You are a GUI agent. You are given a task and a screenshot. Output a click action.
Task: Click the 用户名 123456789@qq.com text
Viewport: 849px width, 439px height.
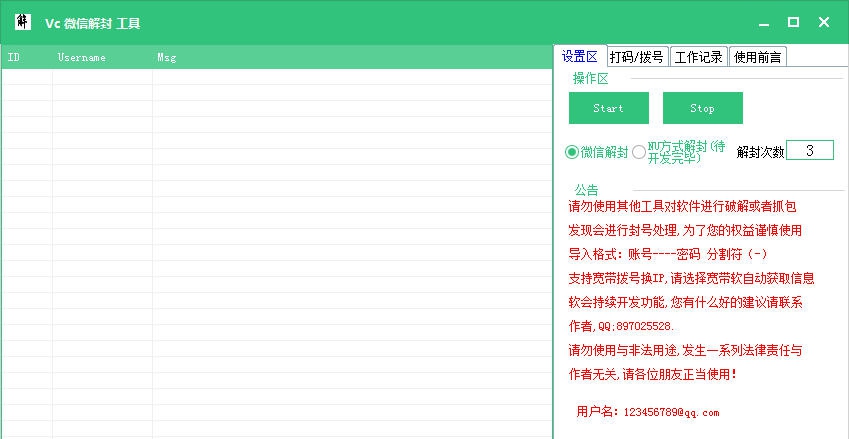[648, 412]
